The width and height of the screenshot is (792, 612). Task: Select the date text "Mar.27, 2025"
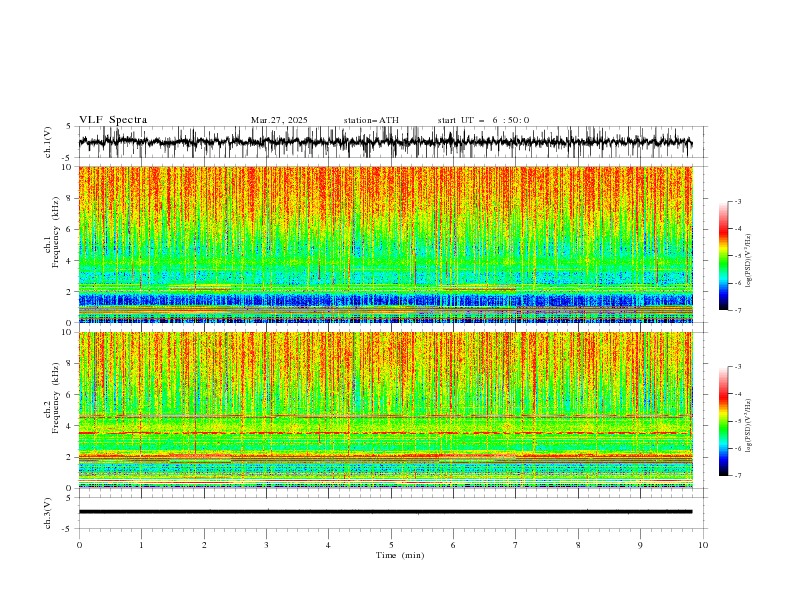click(279, 120)
